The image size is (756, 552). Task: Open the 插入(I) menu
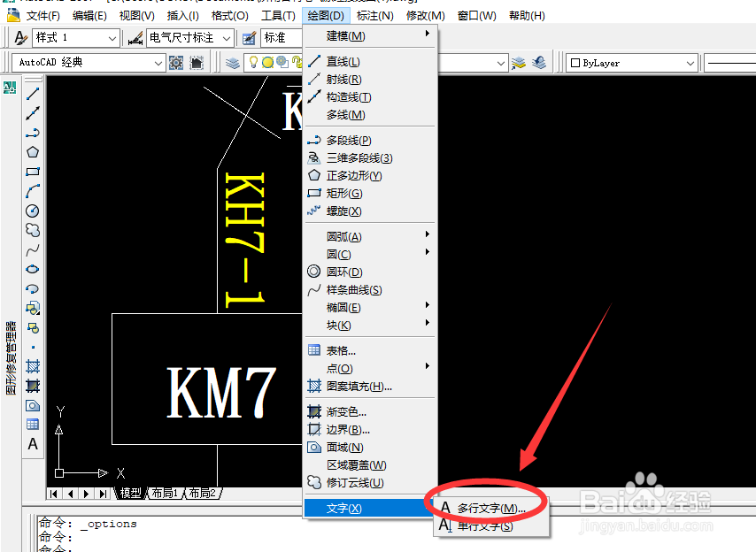[x=182, y=16]
